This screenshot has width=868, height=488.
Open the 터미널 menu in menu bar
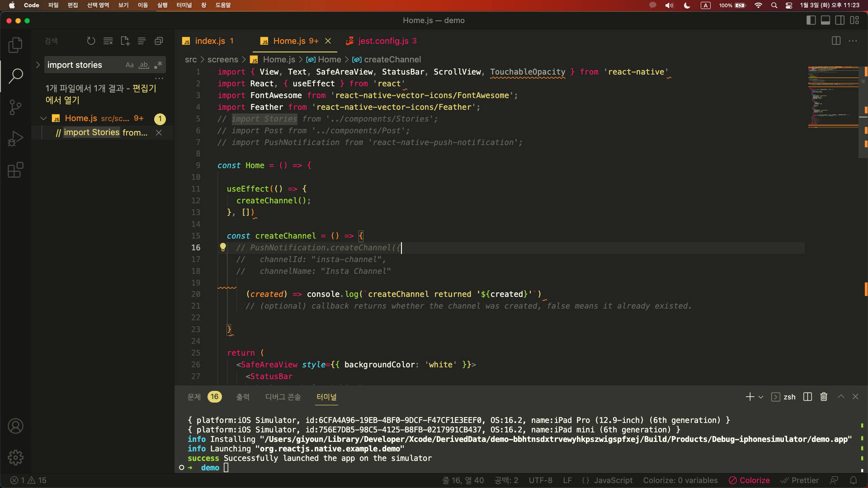[184, 5]
